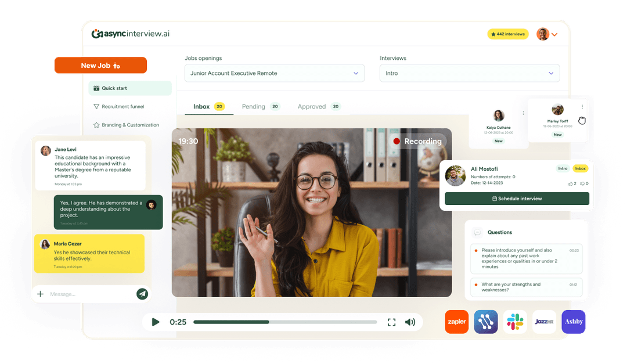
Task: Click the Schedule interview button
Action: 516,198
